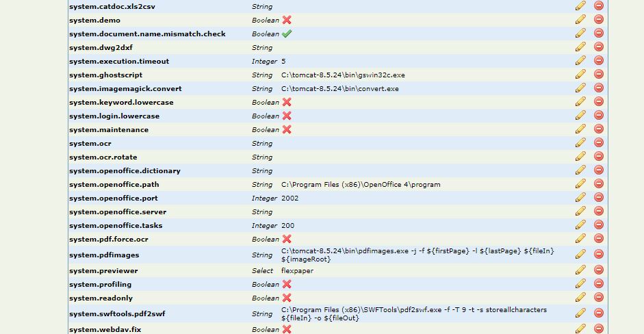Click delete icon for system.ghostscript row
The width and height of the screenshot is (644, 334).
click(x=599, y=74)
